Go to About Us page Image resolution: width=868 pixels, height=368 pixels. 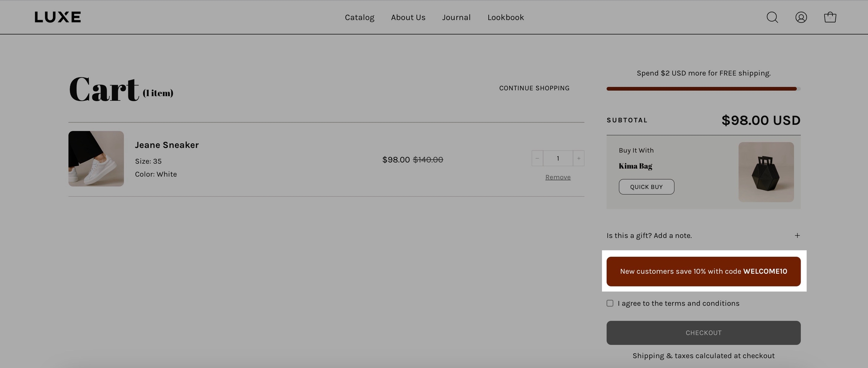[x=408, y=17]
